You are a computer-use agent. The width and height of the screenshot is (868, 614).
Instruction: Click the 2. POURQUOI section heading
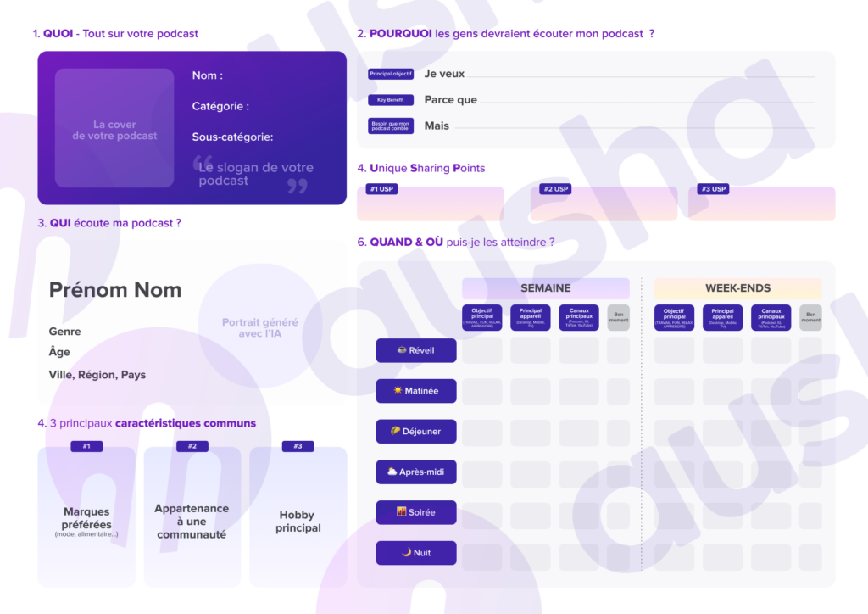tap(505, 34)
